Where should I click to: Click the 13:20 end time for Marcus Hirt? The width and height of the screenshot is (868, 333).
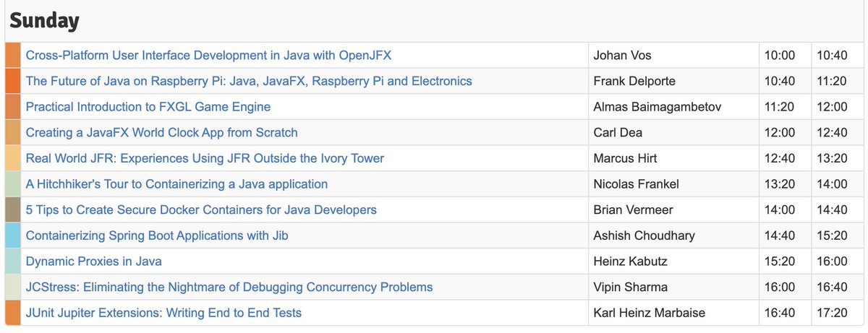pos(832,158)
